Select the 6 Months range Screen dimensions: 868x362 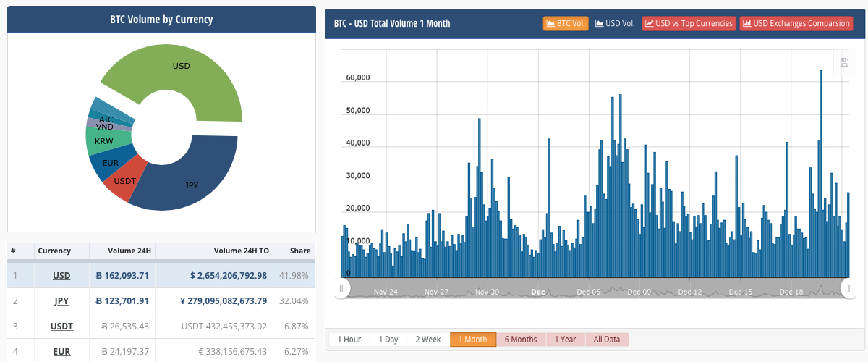pyautogui.click(x=521, y=340)
